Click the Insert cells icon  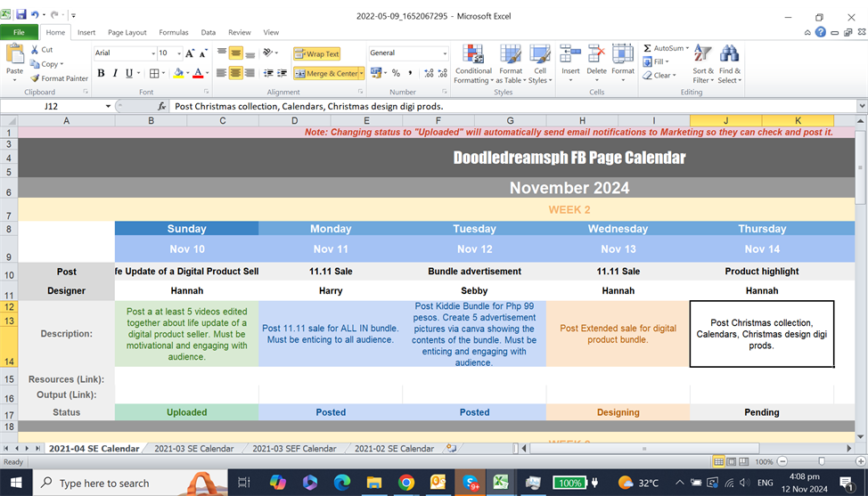(570, 54)
